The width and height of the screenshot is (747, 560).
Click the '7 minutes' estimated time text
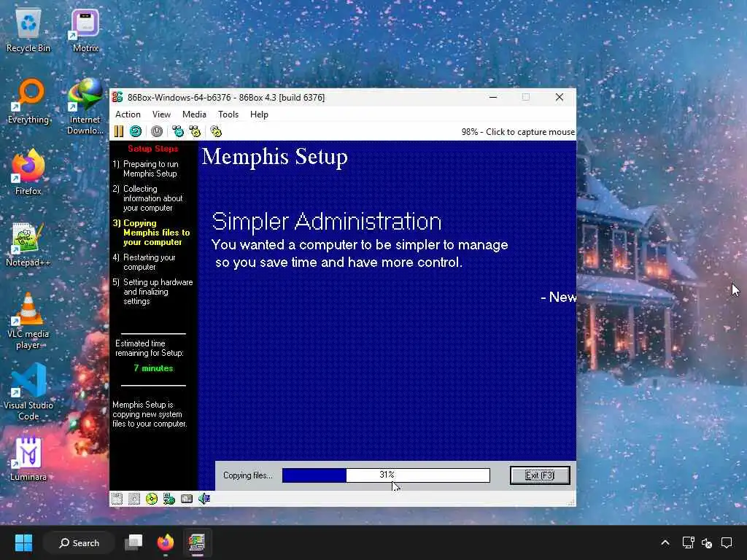[x=153, y=368]
